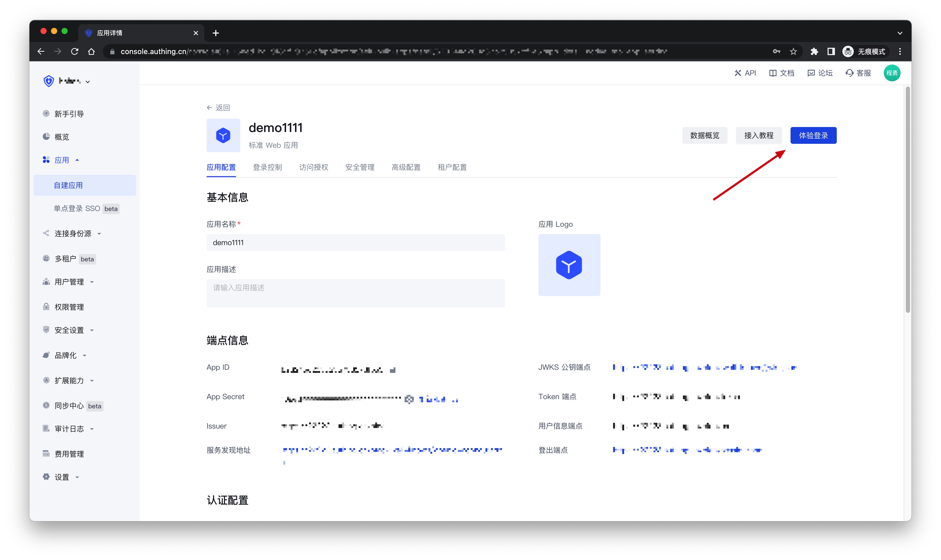Click the 返回 back link
This screenshot has height=560, width=941.
pyautogui.click(x=218, y=108)
